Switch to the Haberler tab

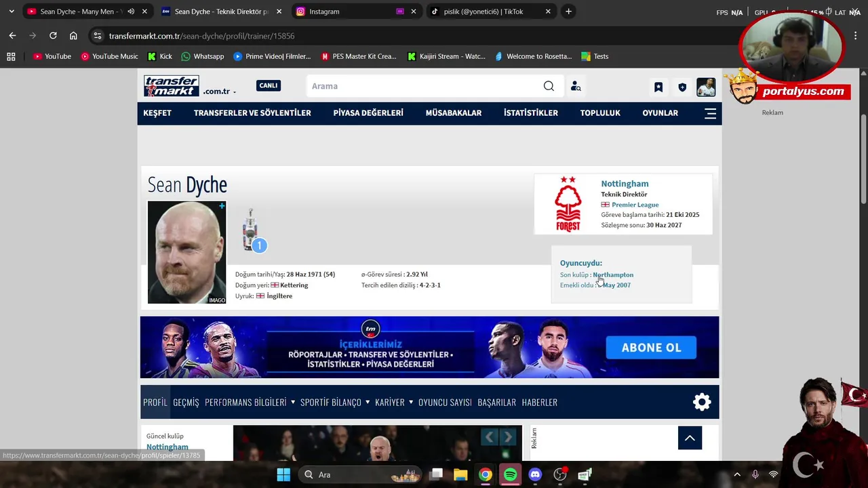(x=540, y=402)
